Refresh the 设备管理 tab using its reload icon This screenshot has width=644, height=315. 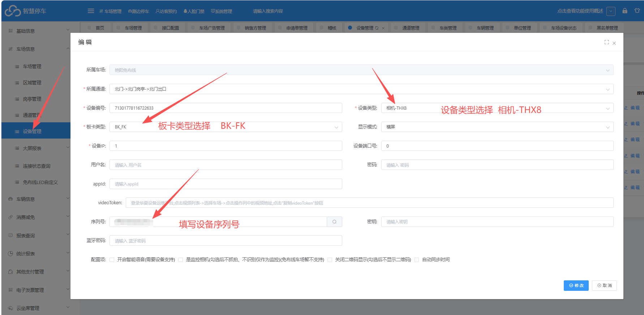pyautogui.click(x=377, y=28)
